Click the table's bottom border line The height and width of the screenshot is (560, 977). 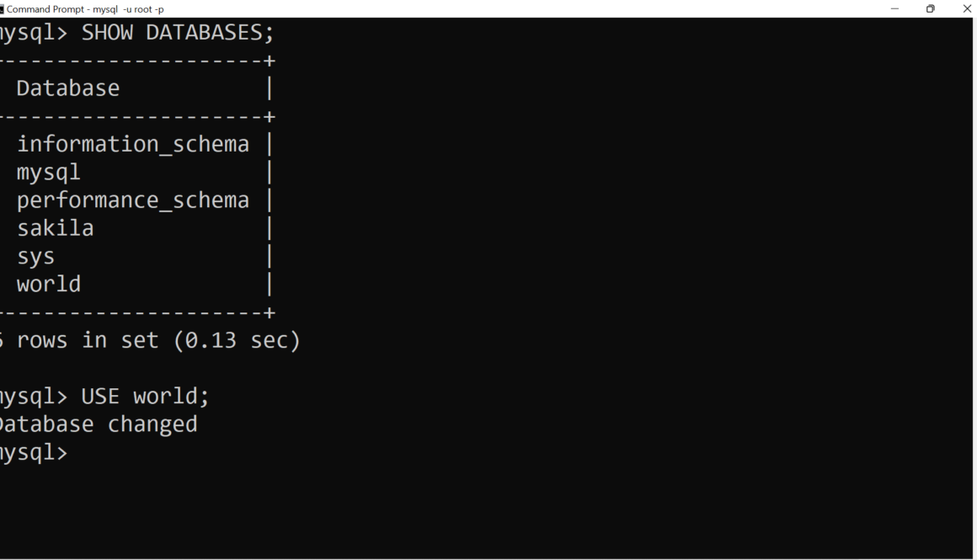[x=135, y=312]
